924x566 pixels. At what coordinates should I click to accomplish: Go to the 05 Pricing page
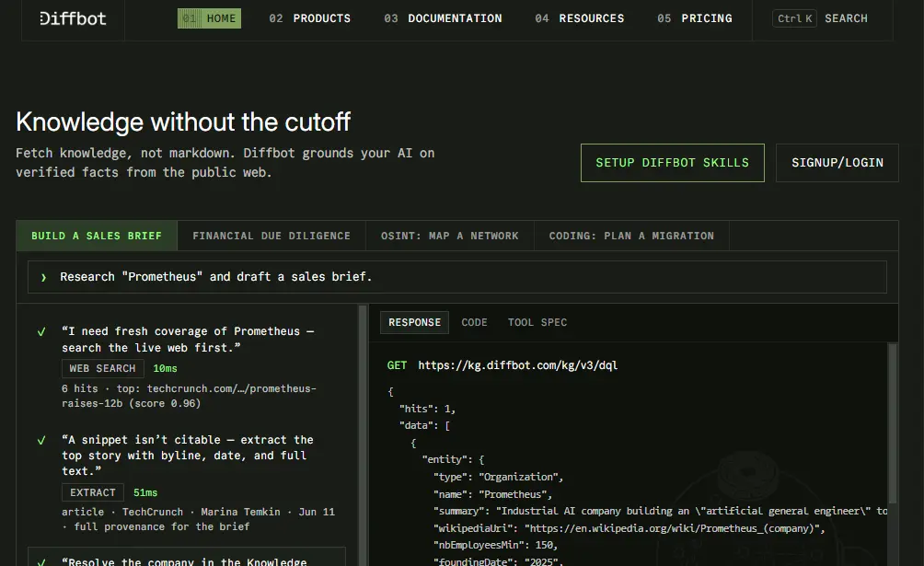[694, 18]
